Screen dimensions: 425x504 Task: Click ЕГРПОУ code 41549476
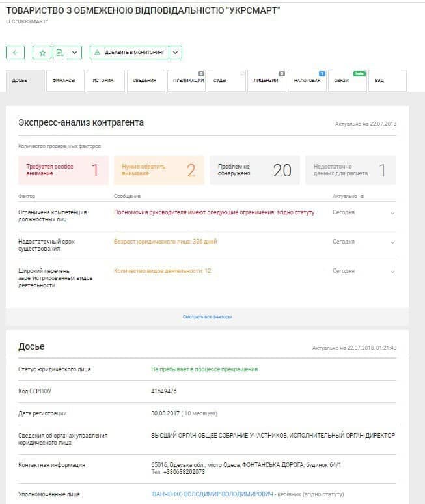(164, 391)
